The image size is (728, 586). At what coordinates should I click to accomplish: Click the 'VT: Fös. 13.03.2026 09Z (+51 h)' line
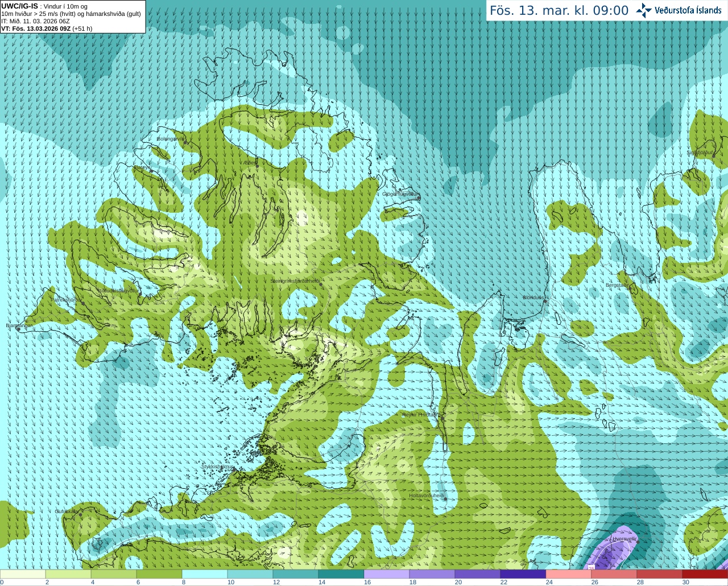[47, 28]
